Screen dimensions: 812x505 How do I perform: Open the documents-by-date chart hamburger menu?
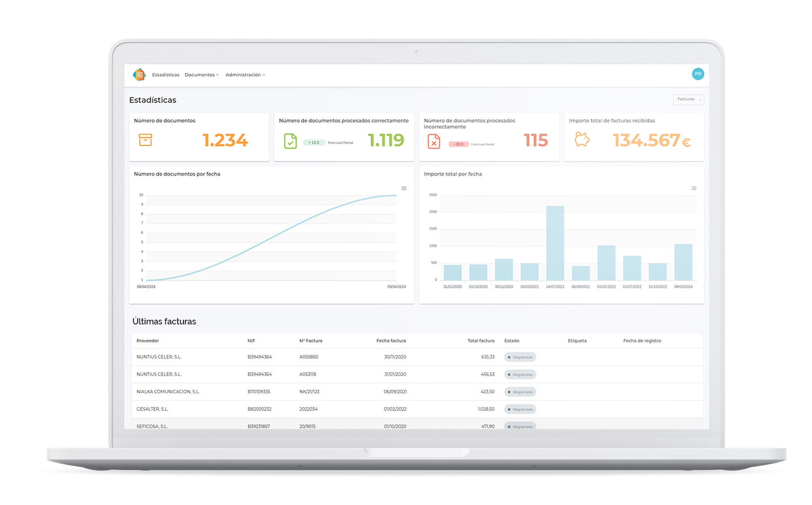click(404, 188)
